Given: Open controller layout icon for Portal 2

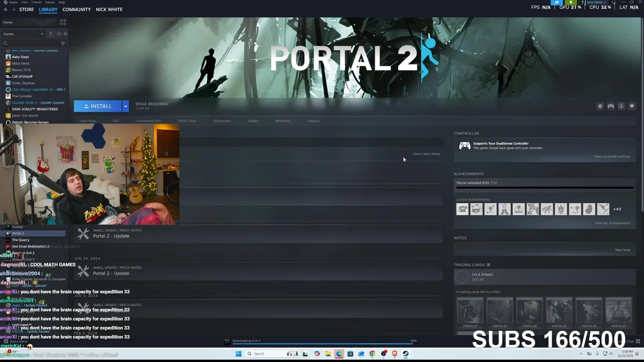Looking at the screenshot, I should click(610, 106).
